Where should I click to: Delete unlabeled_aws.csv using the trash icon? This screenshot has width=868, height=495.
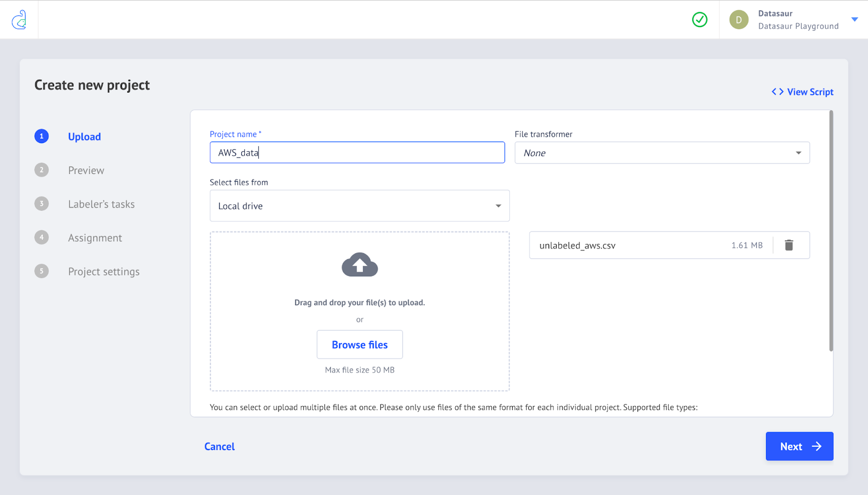coord(789,245)
